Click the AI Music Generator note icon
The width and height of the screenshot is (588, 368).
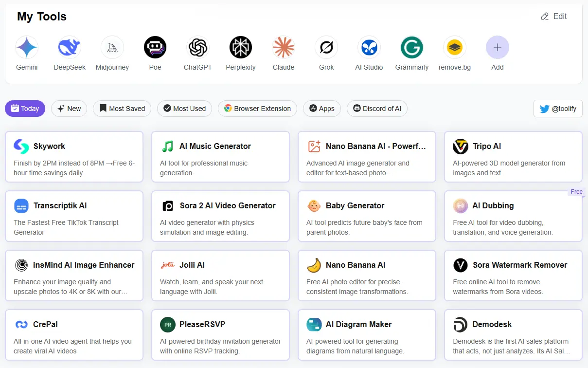pyautogui.click(x=168, y=146)
